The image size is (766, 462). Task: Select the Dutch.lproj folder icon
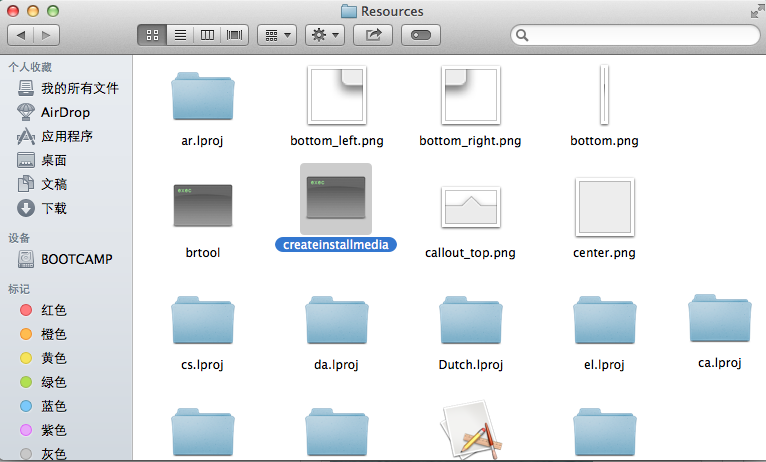(471, 320)
